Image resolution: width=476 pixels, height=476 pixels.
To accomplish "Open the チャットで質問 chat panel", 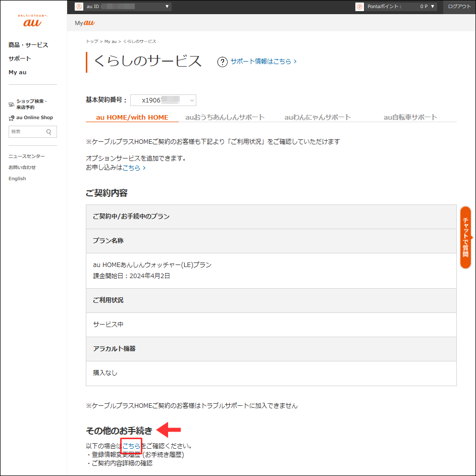I will 465,237.
